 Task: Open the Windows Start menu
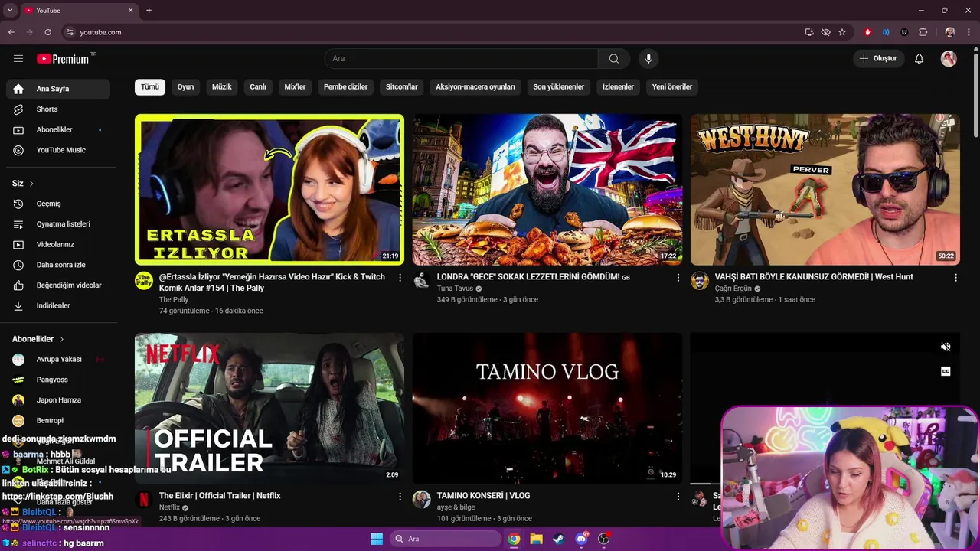click(x=377, y=539)
